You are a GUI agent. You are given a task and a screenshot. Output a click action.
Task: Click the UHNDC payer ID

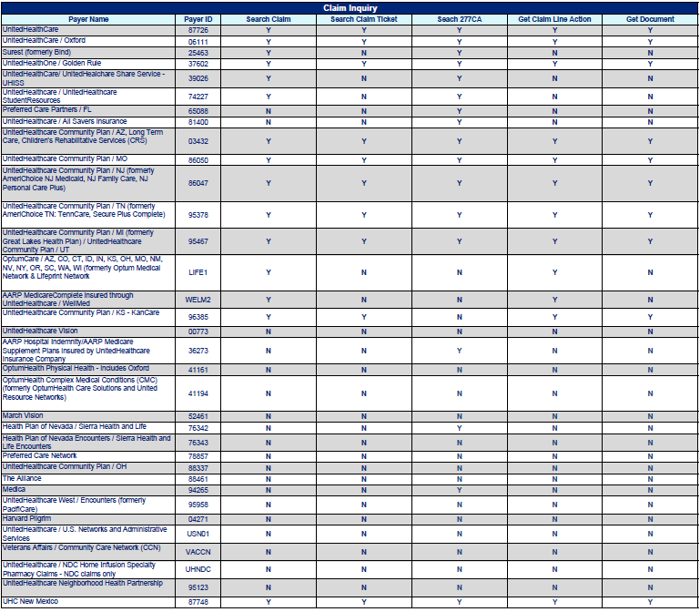coord(198,569)
